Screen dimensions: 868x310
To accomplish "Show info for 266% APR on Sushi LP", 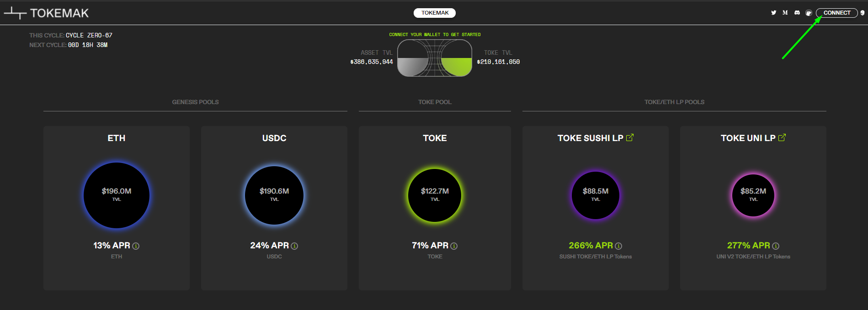I will pyautogui.click(x=618, y=246).
